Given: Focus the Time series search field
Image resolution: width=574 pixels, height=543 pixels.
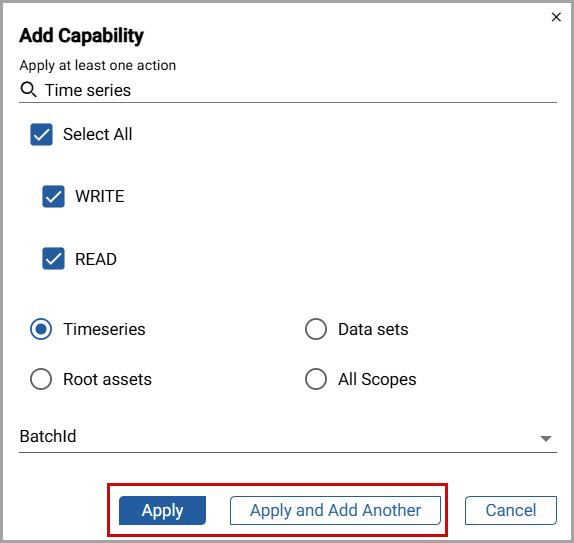Looking at the screenshot, I should 288,90.
